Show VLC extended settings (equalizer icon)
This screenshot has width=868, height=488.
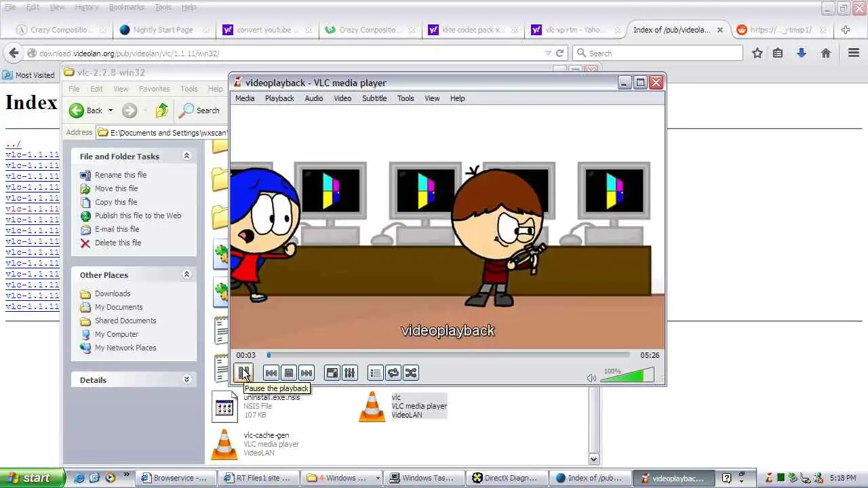click(x=349, y=373)
